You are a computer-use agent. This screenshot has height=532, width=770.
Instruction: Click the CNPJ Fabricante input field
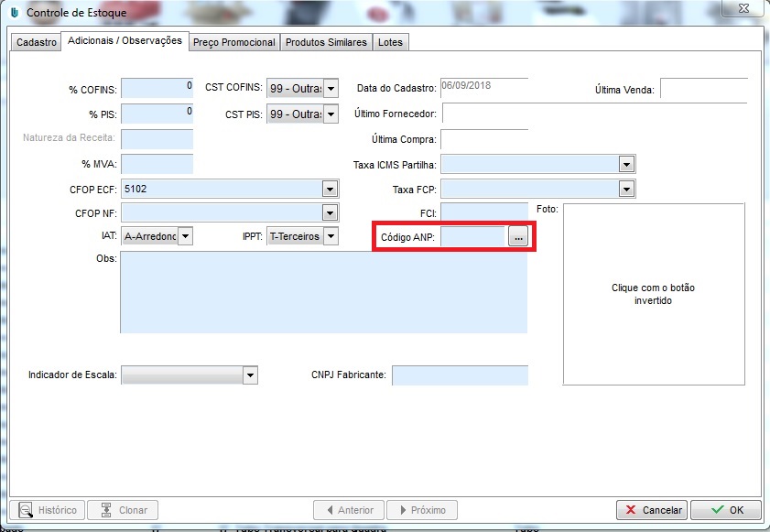coord(460,375)
